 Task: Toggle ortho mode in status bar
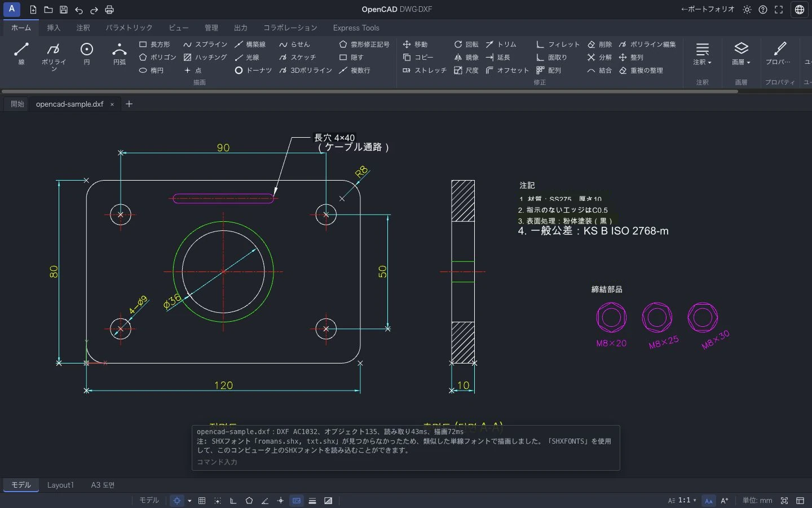pos(233,501)
